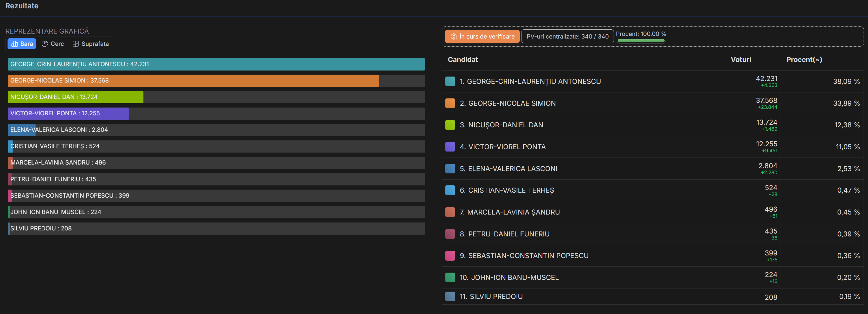This screenshot has width=868, height=314.
Task: Click the blue swatch next to Elena-Valerica Lasconi
Action: pyautogui.click(x=450, y=169)
